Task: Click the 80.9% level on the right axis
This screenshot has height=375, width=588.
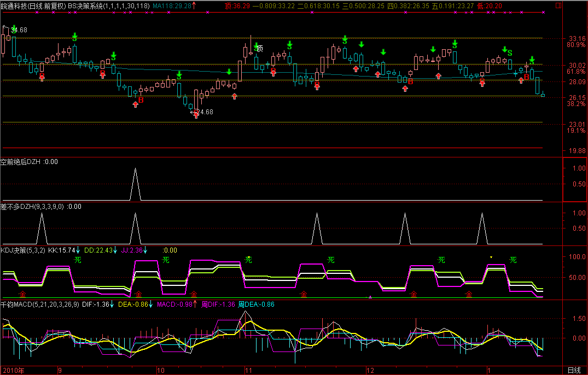Action: click(576, 45)
